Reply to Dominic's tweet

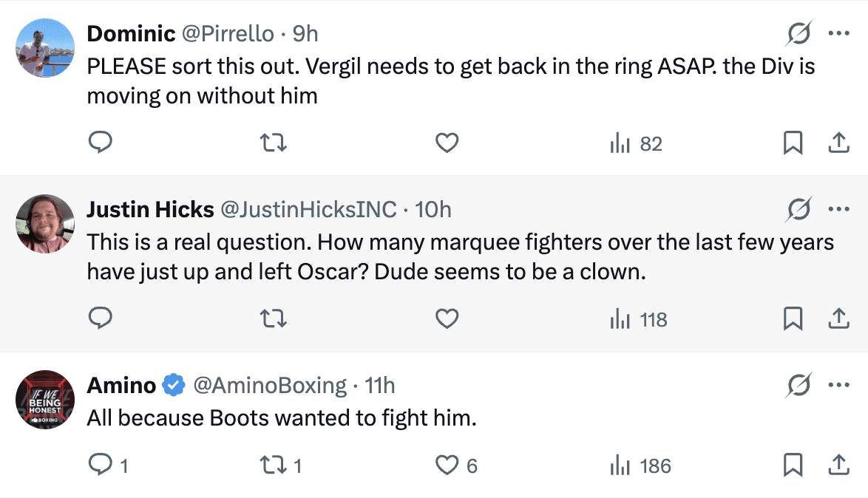[x=100, y=143]
